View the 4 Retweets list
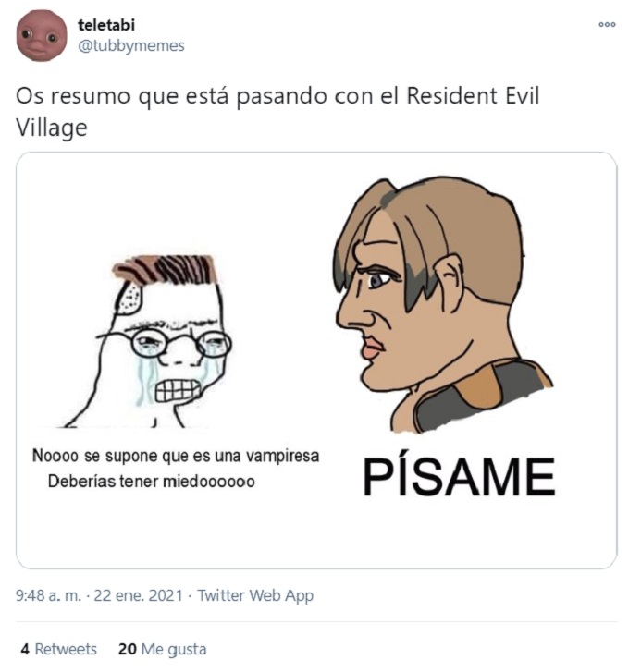 pyautogui.click(x=59, y=649)
